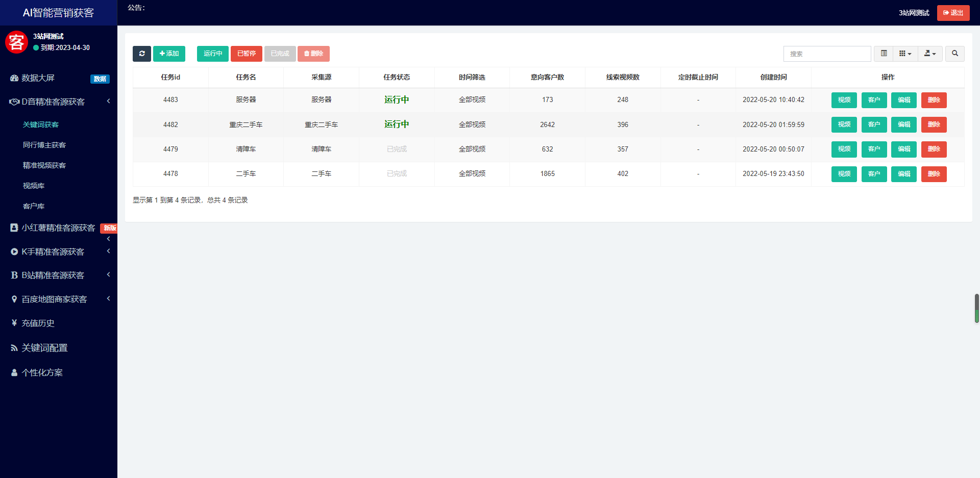This screenshot has height=478, width=980.
Task: Click the page vertical scrollbar thumb
Action: tap(976, 308)
